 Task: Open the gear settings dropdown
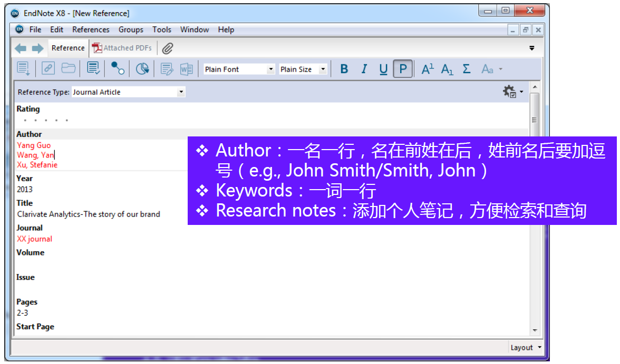(x=513, y=92)
